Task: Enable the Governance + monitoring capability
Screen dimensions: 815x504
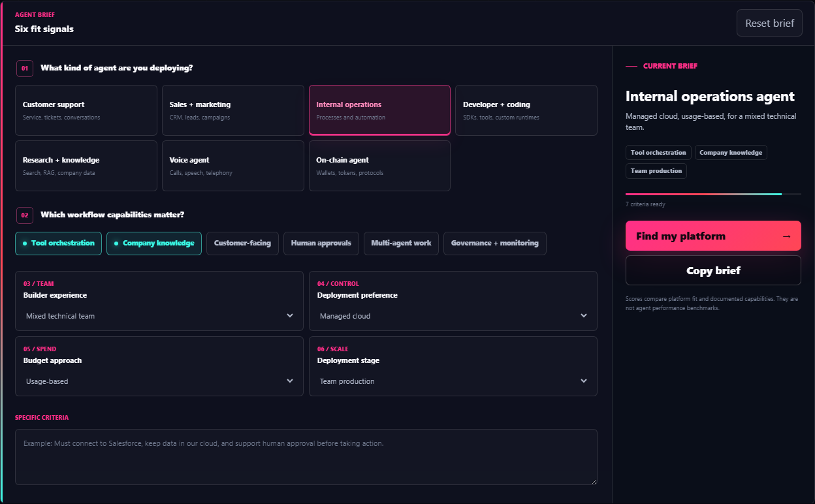Action: [x=495, y=244]
